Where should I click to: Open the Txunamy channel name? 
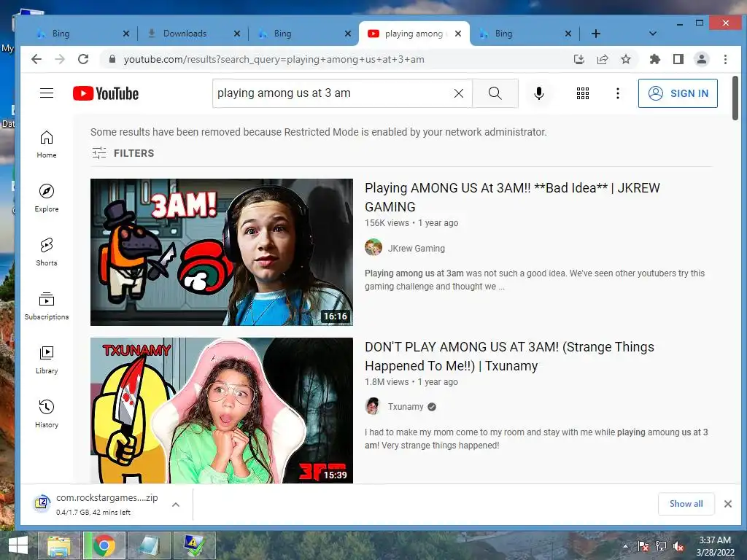406,407
